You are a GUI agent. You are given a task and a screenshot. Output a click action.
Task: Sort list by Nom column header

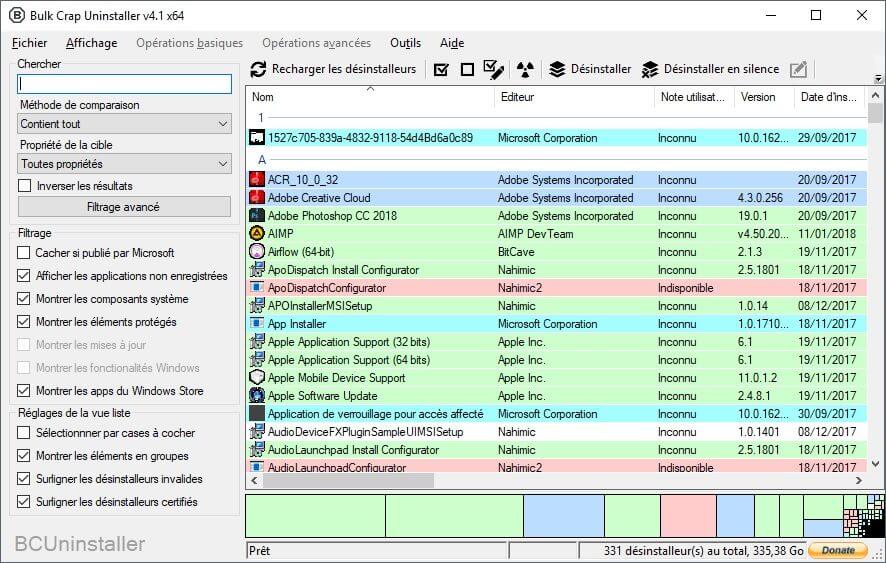[x=370, y=97]
